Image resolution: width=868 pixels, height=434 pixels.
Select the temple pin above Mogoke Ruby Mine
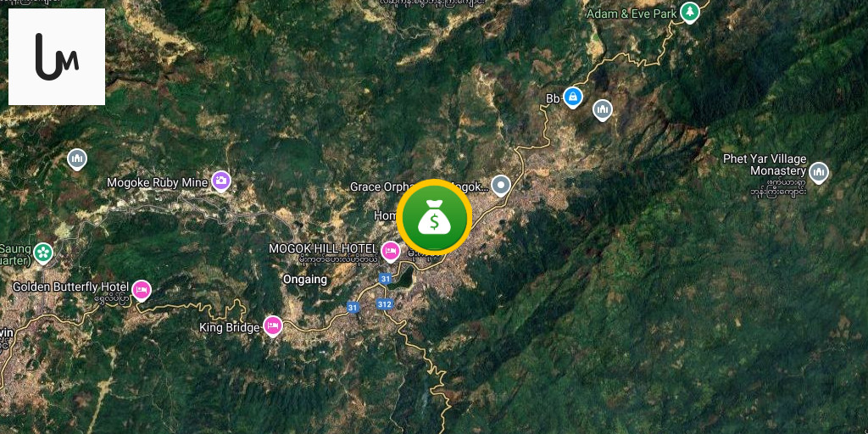tap(77, 159)
